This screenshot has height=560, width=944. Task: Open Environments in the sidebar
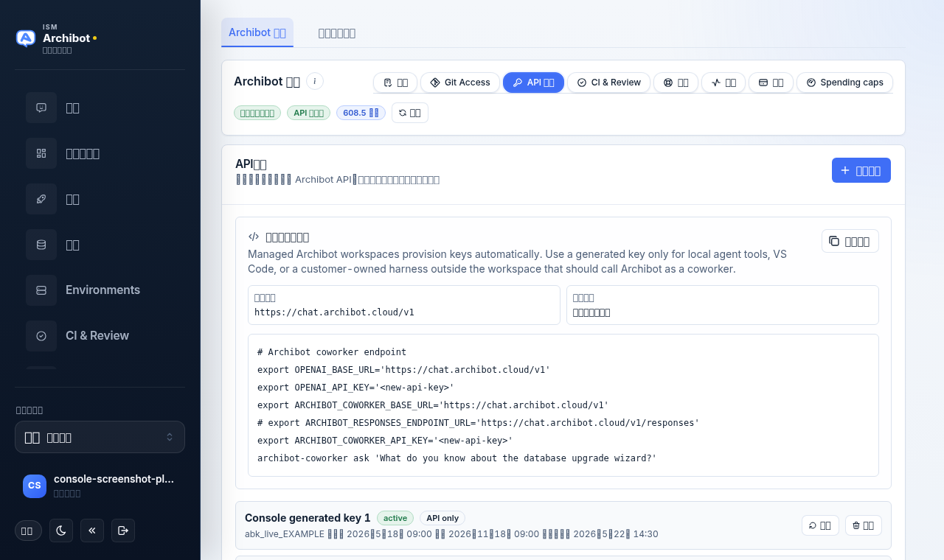pyautogui.click(x=100, y=290)
